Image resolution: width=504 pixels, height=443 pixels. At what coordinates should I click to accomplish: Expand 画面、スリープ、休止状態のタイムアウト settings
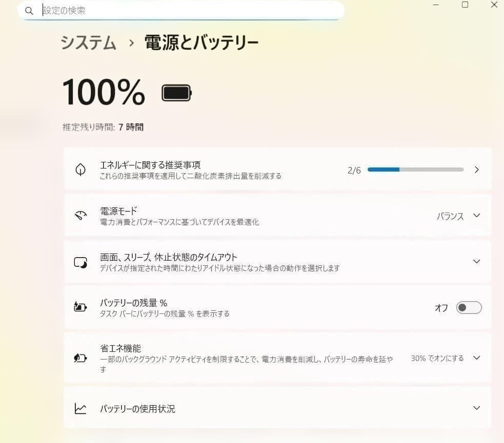tap(476, 261)
